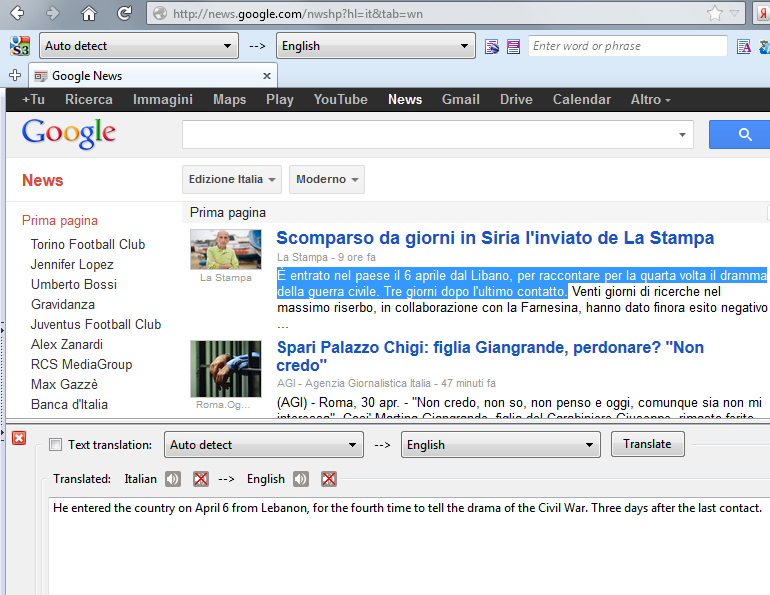Open Alex Zanardi topic

pyautogui.click(x=67, y=344)
